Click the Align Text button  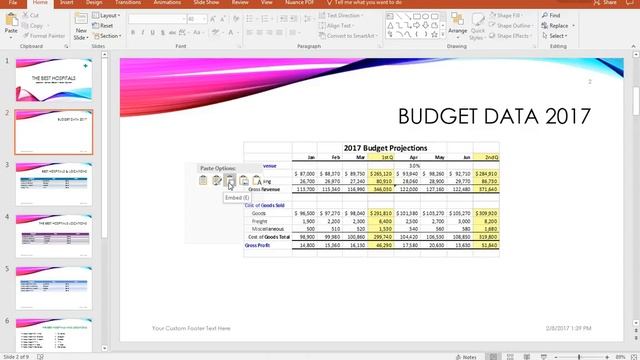point(337,25)
